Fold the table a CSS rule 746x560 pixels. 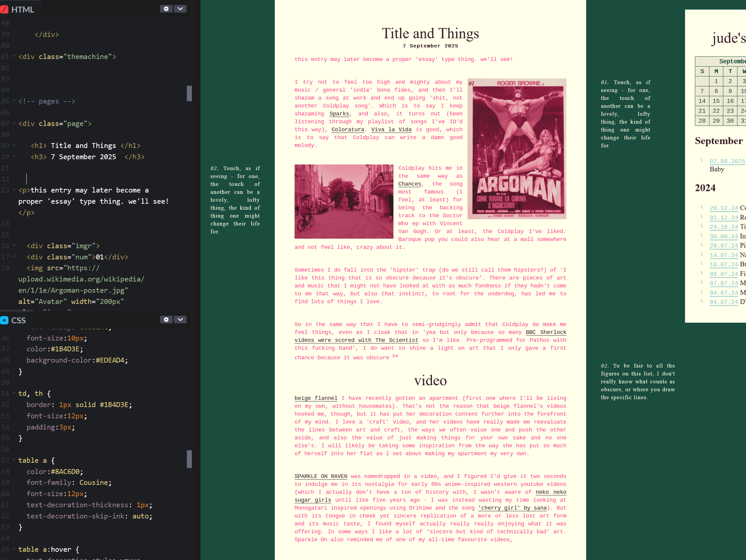tap(14, 460)
